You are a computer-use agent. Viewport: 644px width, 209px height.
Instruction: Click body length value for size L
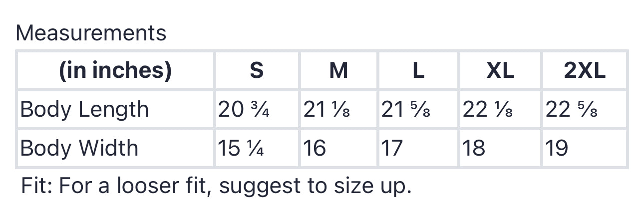point(406,109)
